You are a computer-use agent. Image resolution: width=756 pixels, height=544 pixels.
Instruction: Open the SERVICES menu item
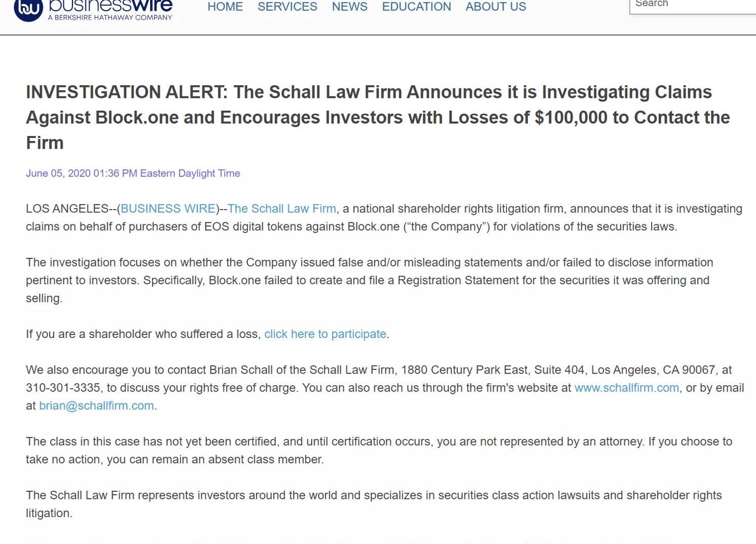(x=287, y=7)
